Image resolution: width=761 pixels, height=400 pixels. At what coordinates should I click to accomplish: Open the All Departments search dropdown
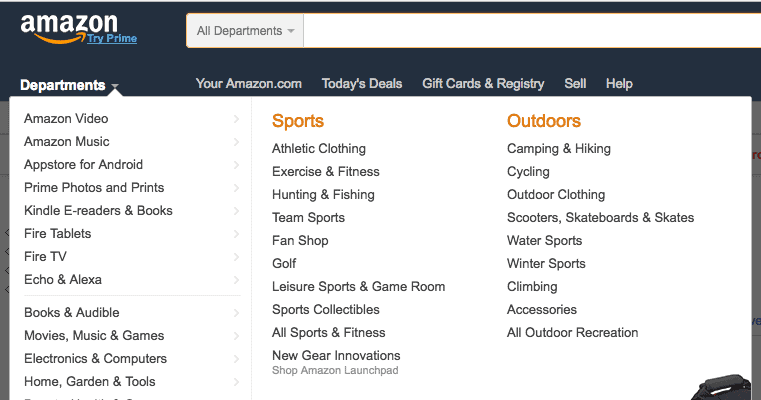click(x=245, y=31)
